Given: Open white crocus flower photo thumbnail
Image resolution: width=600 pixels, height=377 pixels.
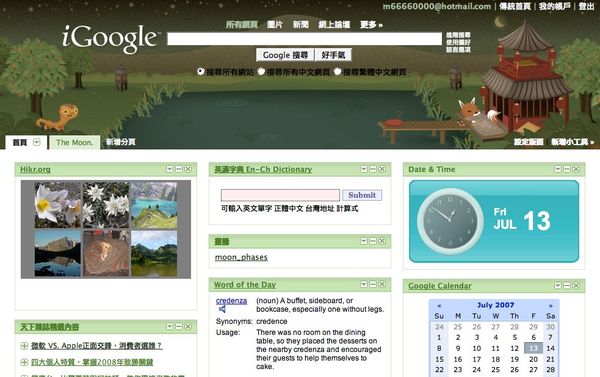Looking at the screenshot, I should pos(58,205).
